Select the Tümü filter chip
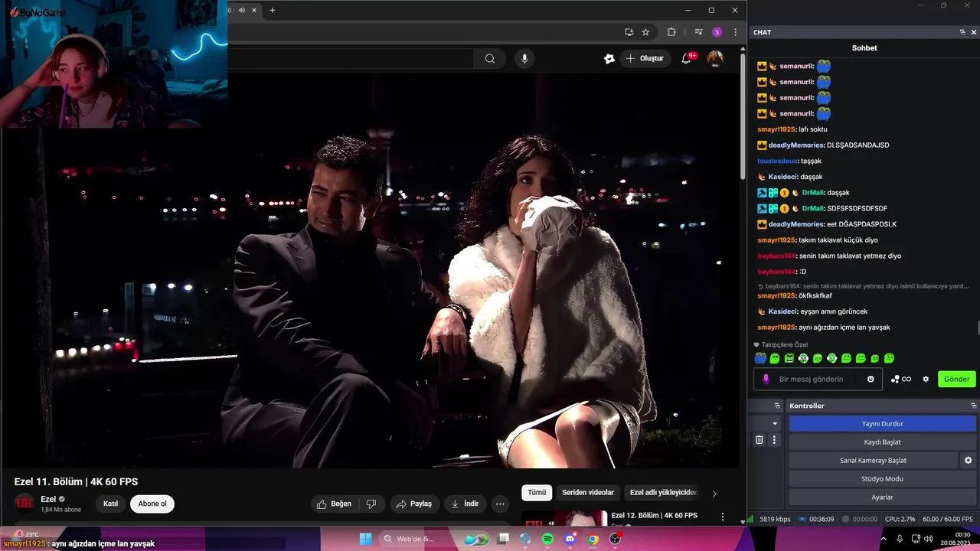980x551 pixels. point(537,493)
